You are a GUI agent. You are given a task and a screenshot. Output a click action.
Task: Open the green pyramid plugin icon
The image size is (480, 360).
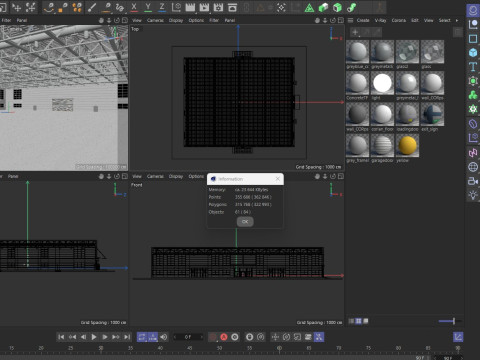coord(309,7)
